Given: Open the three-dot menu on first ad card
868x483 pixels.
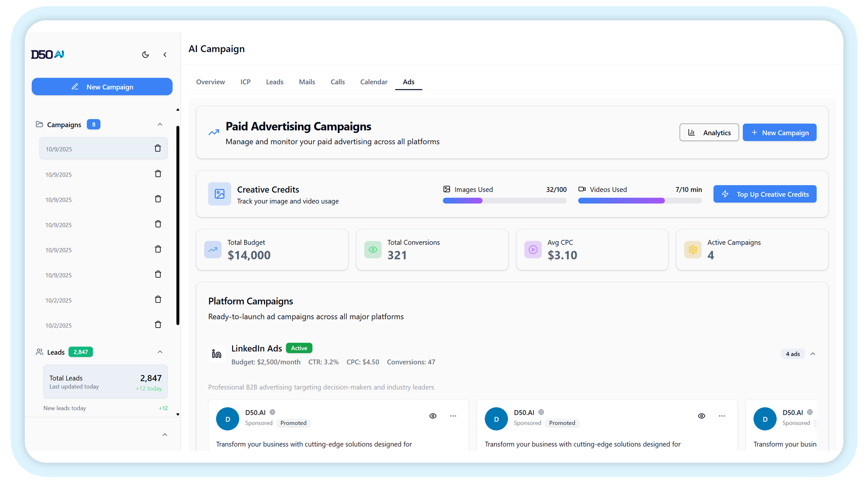Looking at the screenshot, I should click(x=453, y=416).
